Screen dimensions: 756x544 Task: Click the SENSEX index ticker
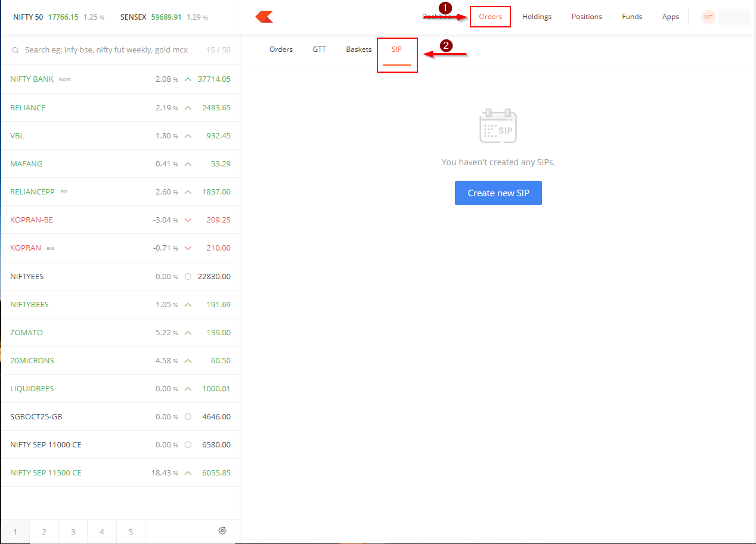pyautogui.click(x=164, y=17)
